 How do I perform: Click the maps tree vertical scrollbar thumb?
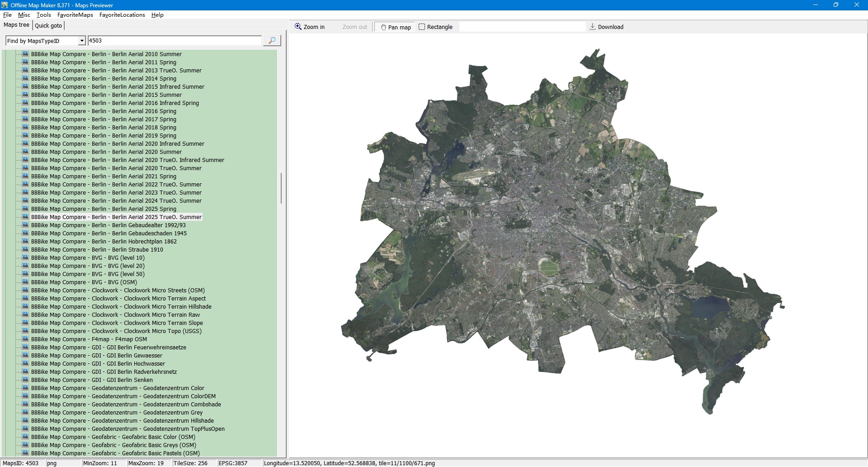(281, 188)
